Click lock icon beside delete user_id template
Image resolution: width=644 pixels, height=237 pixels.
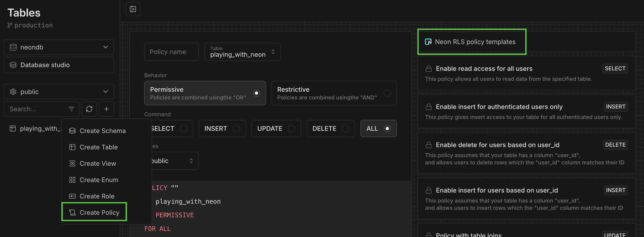(x=428, y=145)
